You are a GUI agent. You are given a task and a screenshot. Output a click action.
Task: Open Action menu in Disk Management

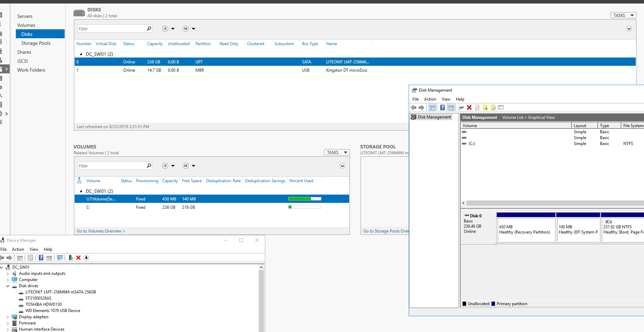[430, 99]
